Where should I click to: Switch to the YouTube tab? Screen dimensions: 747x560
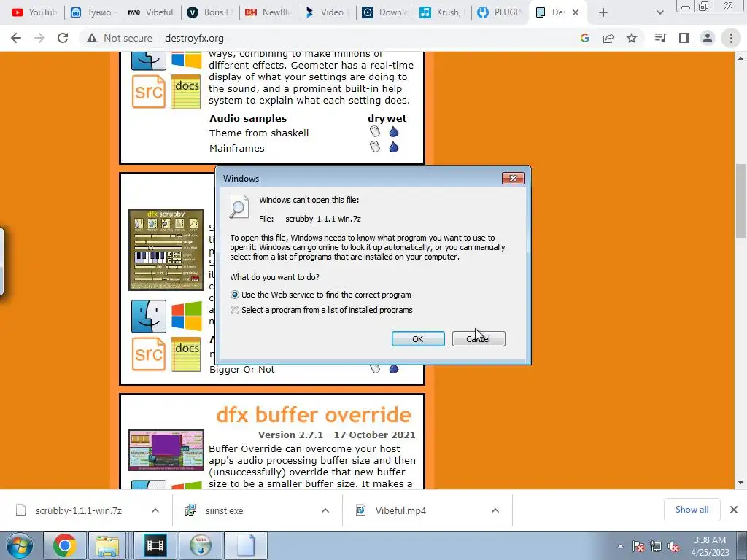pyautogui.click(x=34, y=12)
